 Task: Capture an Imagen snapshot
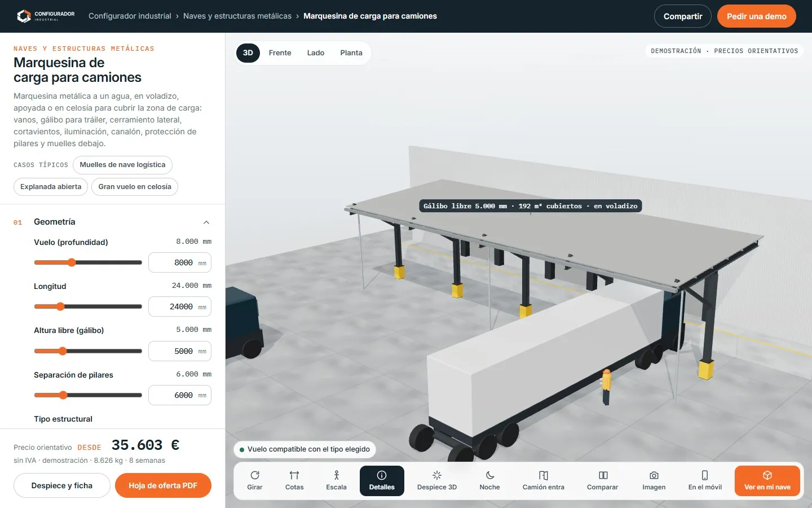click(x=654, y=481)
